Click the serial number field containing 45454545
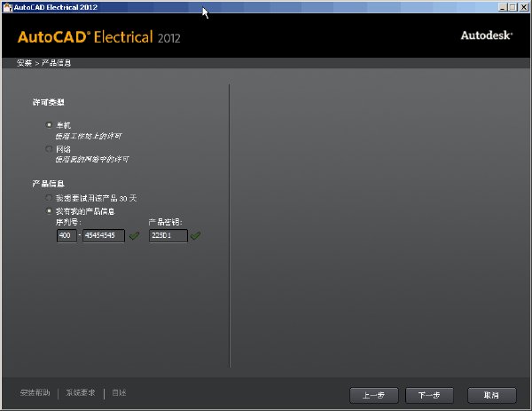The image size is (532, 411). pos(104,235)
